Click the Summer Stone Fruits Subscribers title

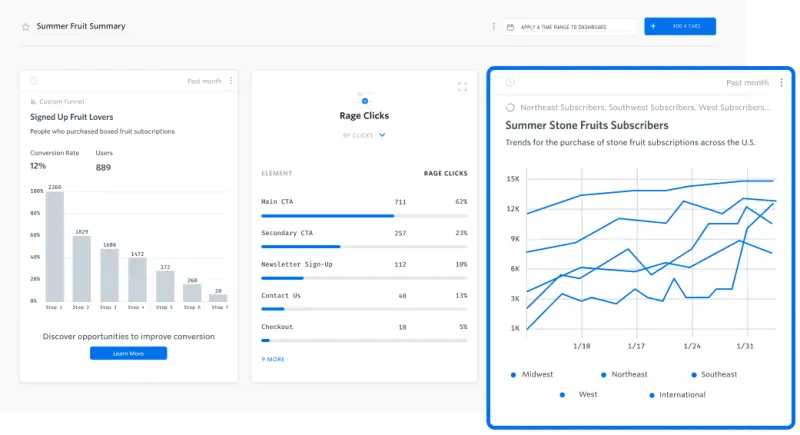pos(587,125)
